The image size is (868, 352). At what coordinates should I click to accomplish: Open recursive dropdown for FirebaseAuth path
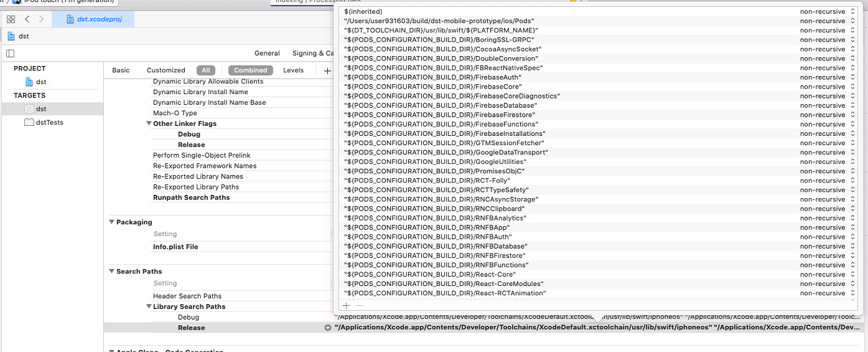point(828,77)
